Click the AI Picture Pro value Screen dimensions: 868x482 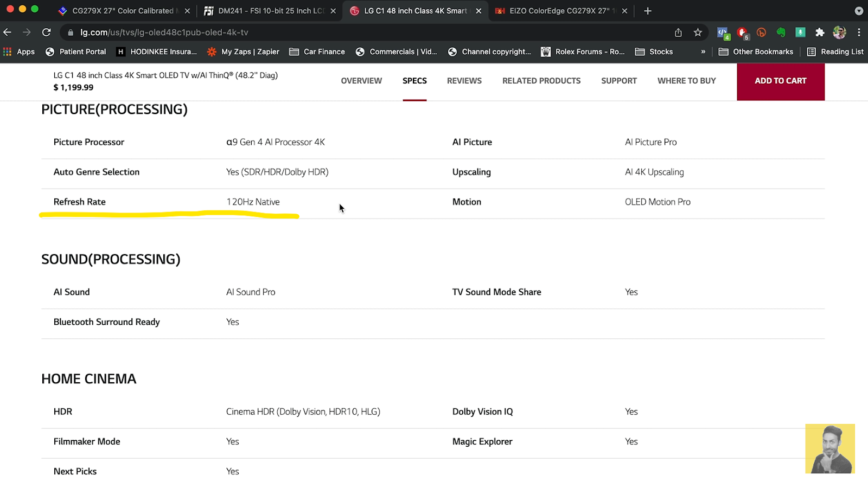(651, 142)
